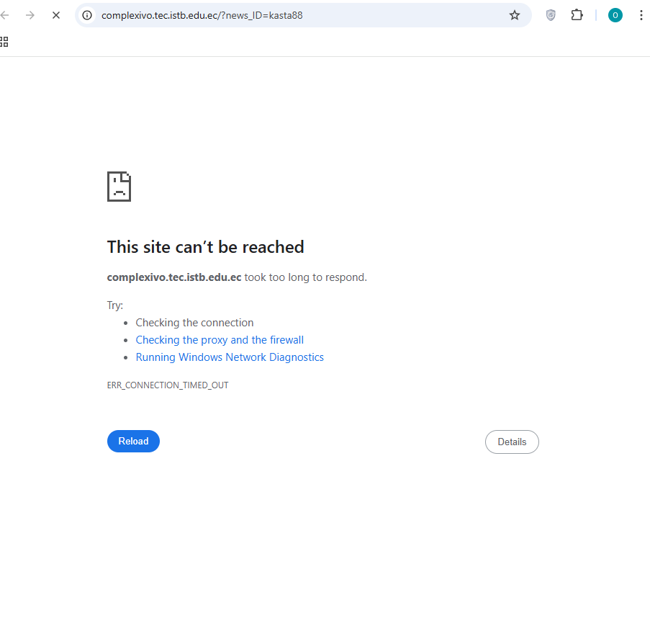Open the Extensions puzzle menu

pyautogui.click(x=577, y=15)
